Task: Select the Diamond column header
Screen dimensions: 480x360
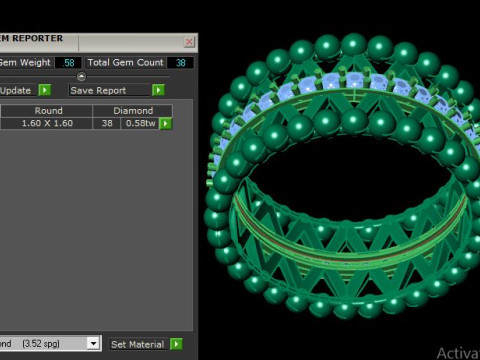Action: point(133,111)
